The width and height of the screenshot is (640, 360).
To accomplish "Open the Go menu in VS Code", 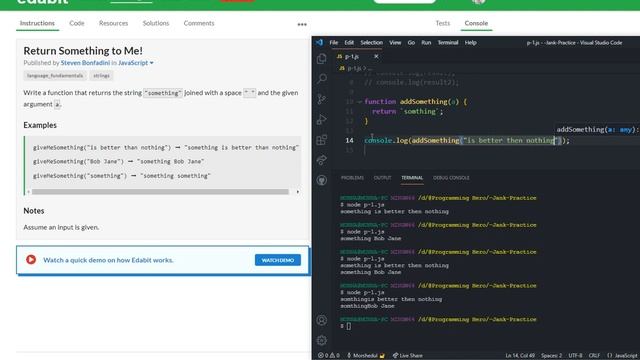I will pyautogui.click(x=411, y=42).
